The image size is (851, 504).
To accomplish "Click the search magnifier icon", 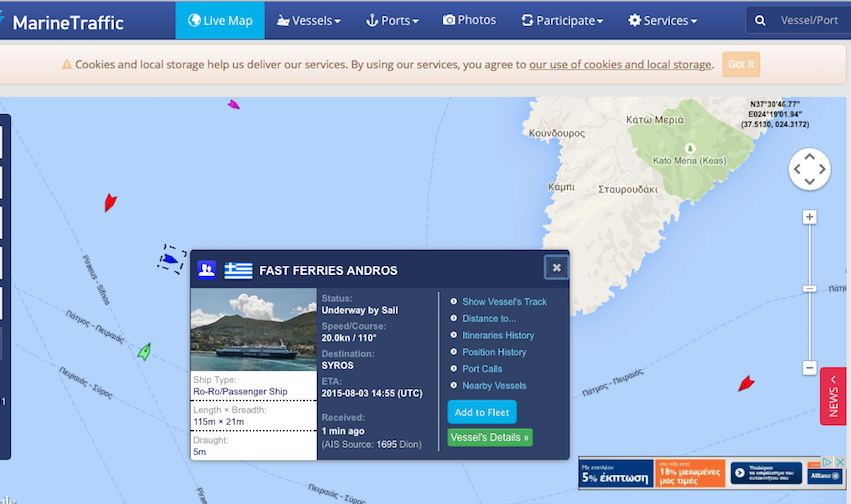I will pyautogui.click(x=761, y=20).
